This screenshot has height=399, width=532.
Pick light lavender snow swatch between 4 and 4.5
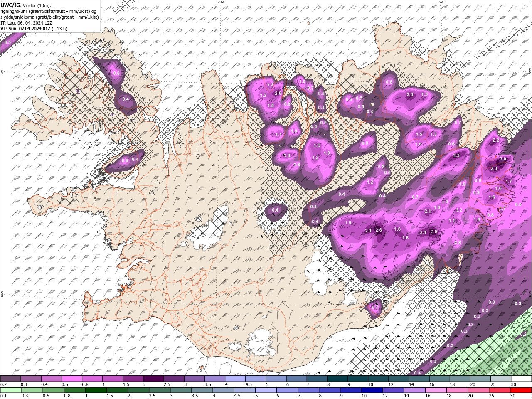tap(235, 379)
